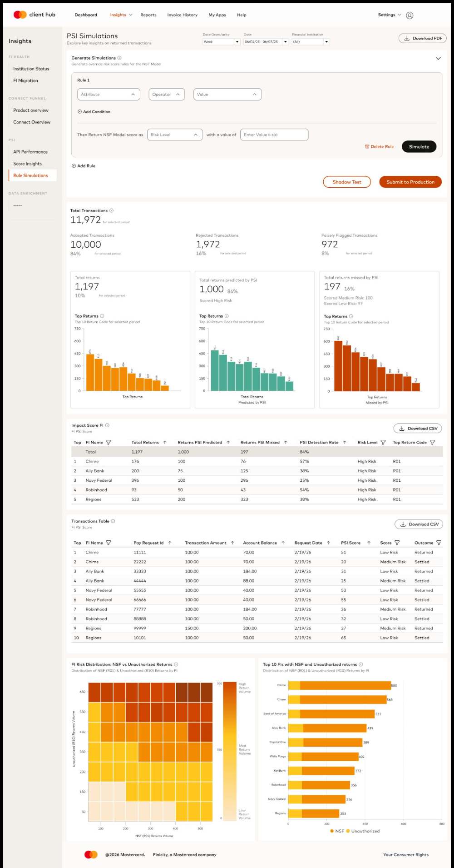
Task: Click the Mastercard client hub logo
Action: pyautogui.click(x=35, y=15)
